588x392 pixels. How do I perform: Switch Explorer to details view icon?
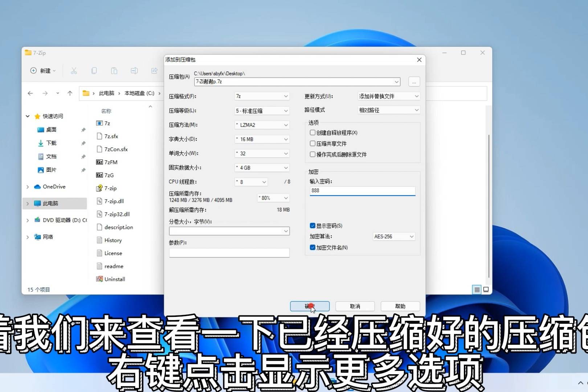point(477,289)
